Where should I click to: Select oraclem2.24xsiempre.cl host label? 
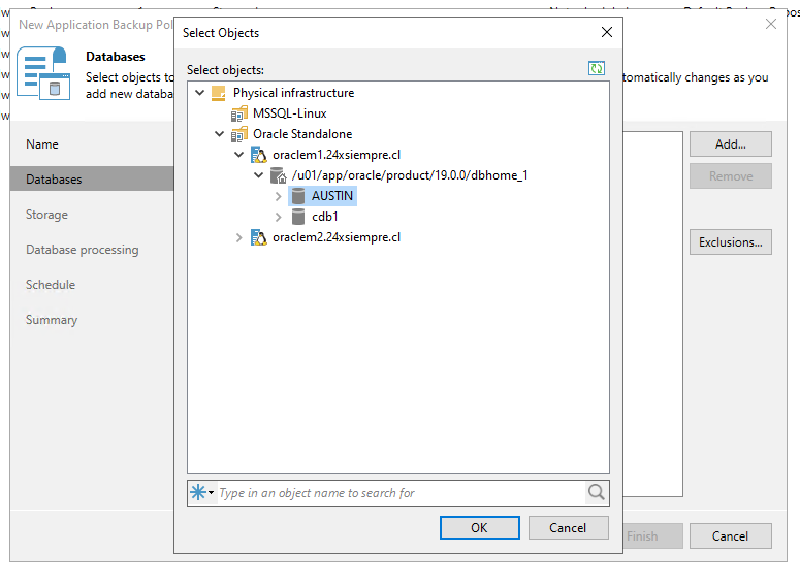(337, 237)
